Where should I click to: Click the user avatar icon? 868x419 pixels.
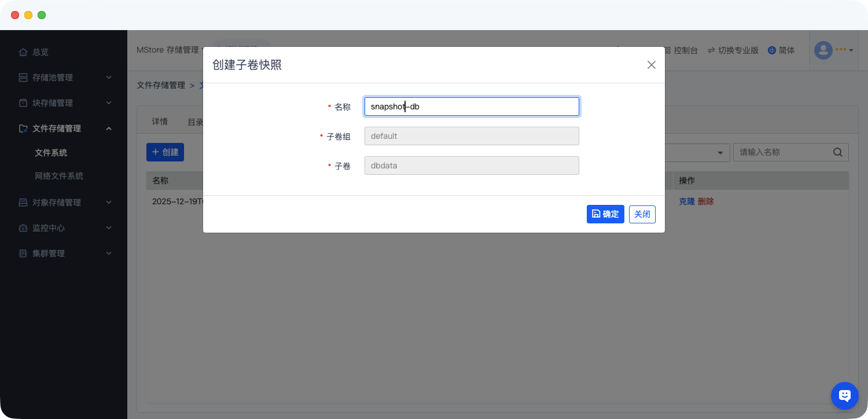(x=823, y=50)
